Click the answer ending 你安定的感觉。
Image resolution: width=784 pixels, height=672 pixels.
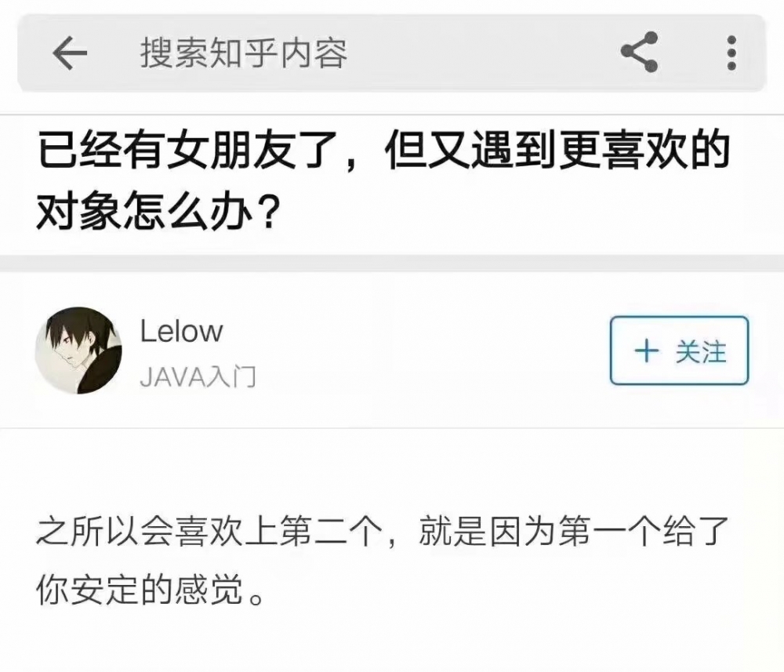pos(150,590)
